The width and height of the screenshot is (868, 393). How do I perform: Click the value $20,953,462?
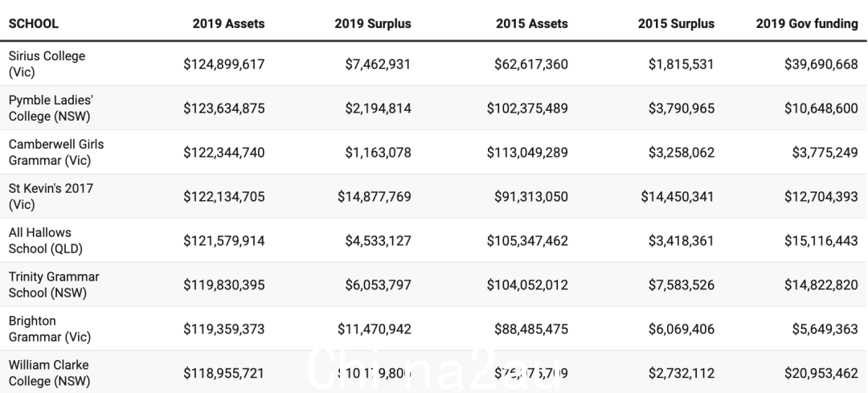(x=821, y=374)
